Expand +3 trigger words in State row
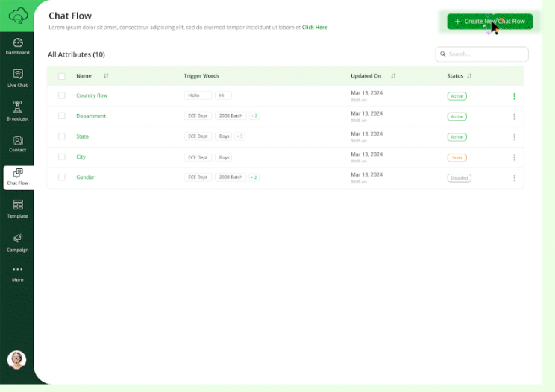The height and width of the screenshot is (392, 555). tap(239, 136)
